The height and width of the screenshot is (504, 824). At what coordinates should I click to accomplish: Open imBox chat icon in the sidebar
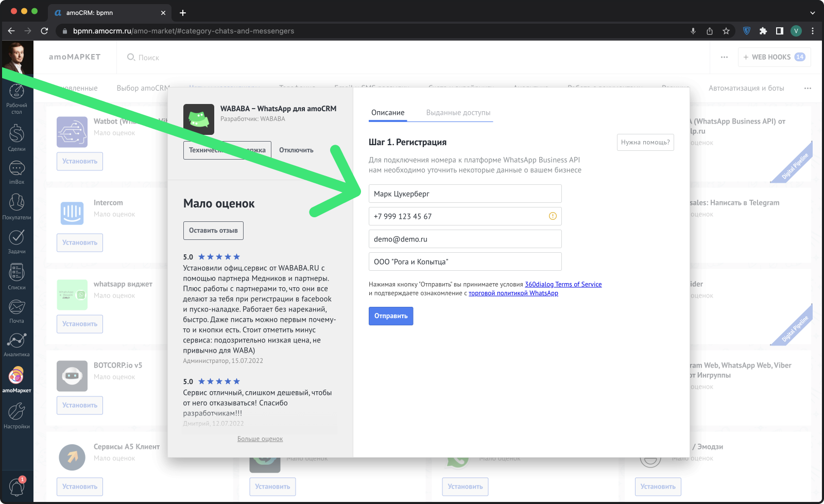point(16,172)
